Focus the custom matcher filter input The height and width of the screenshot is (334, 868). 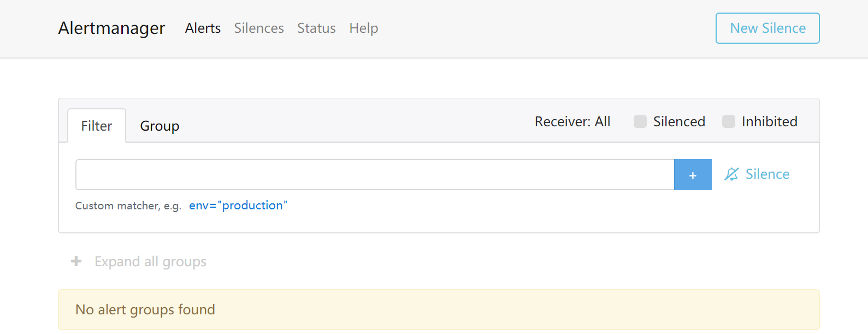pyautogui.click(x=375, y=175)
